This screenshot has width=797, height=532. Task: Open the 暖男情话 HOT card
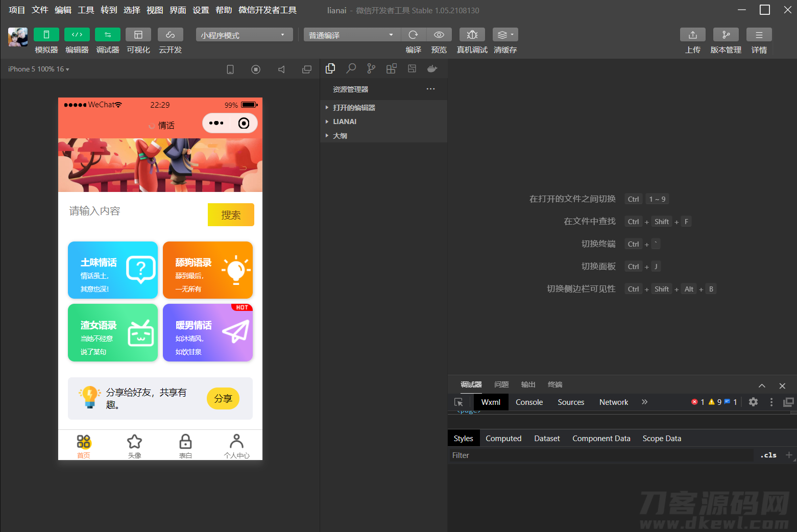coord(207,333)
